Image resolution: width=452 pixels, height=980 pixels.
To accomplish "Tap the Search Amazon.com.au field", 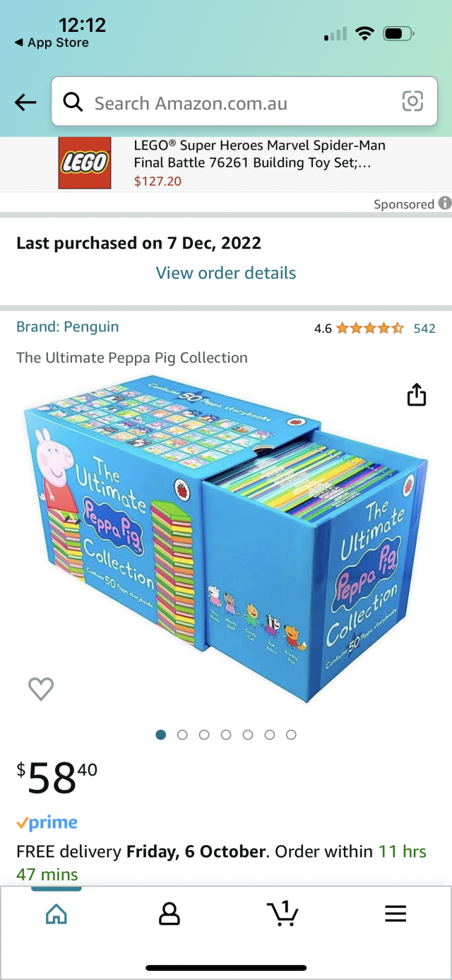I will point(244,102).
